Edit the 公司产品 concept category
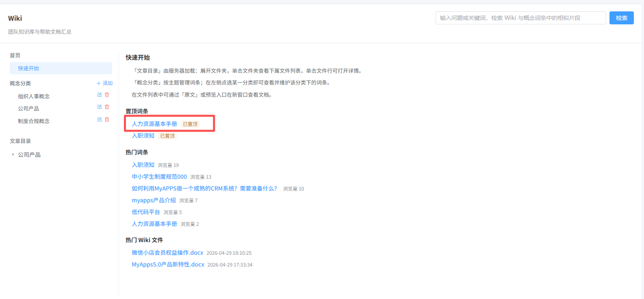The width and height of the screenshot is (644, 299). tap(100, 107)
